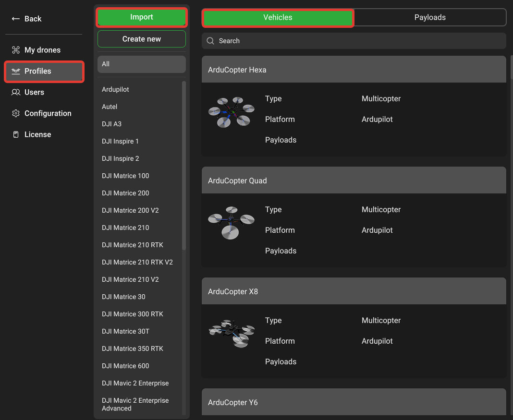The width and height of the screenshot is (513, 420).
Task: Switch to the Vehicles tab
Action: (278, 17)
